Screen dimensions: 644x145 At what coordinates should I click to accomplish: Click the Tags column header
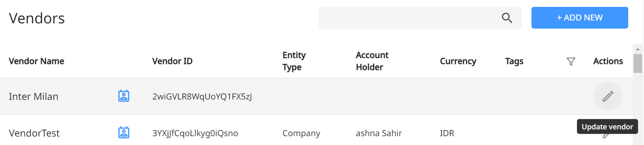514,61
